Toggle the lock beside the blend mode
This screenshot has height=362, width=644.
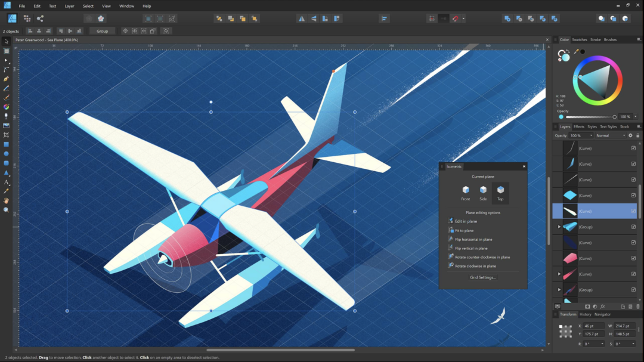coord(638,135)
